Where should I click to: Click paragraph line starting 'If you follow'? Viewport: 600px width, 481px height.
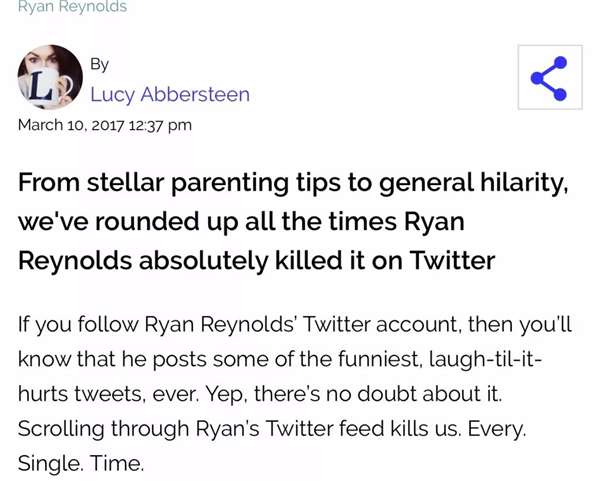[295, 325]
